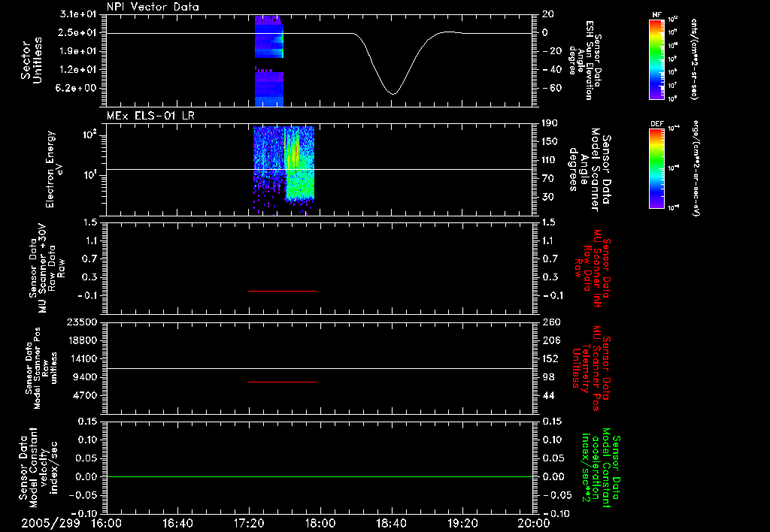Click the '4700' scanner position tick label
Screen dimensions: 770x532
pyautogui.click(x=84, y=395)
